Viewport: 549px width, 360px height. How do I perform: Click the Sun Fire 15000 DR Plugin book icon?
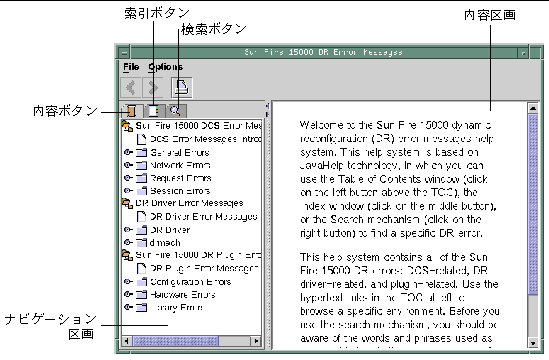(127, 255)
